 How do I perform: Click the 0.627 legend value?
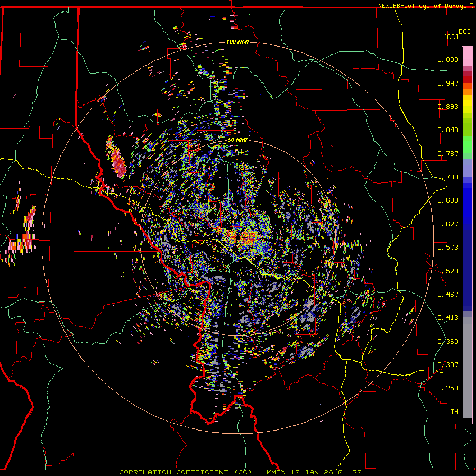448,224
